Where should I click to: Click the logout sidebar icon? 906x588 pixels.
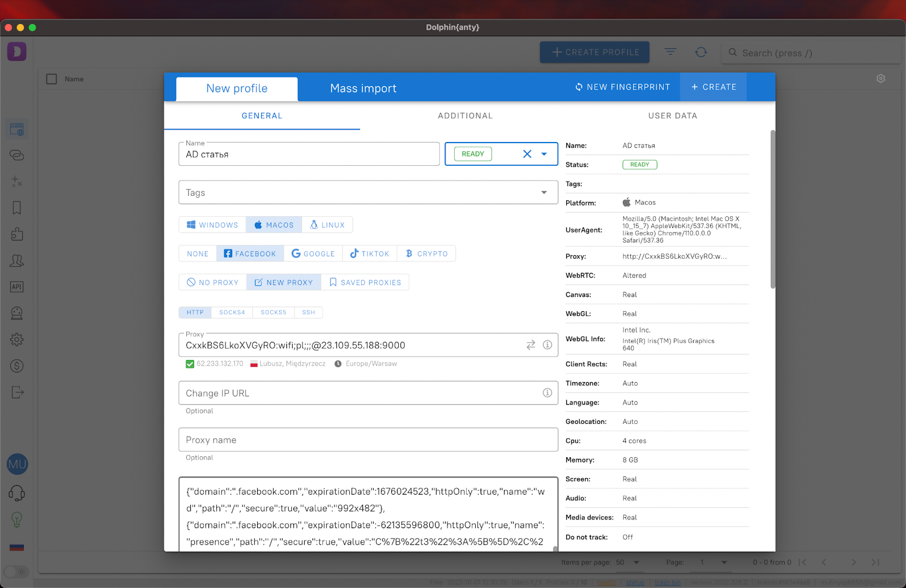tap(17, 392)
